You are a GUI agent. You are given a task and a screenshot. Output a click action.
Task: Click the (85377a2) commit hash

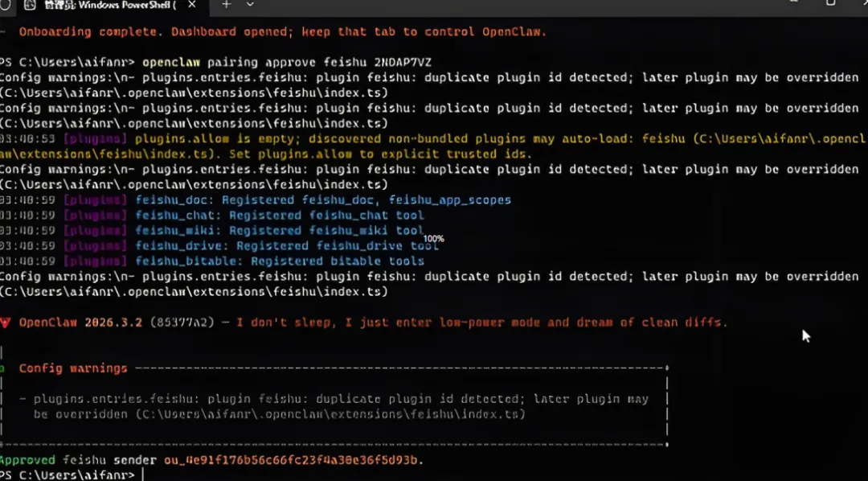[x=182, y=322]
